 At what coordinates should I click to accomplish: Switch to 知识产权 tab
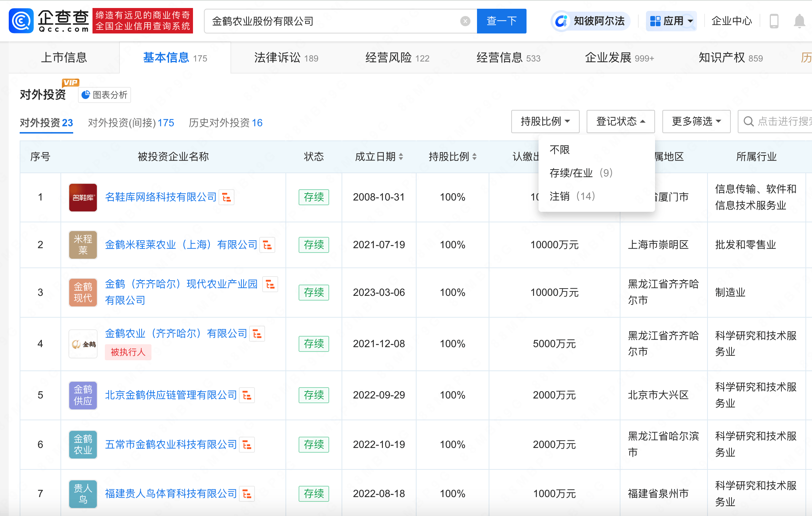730,57
